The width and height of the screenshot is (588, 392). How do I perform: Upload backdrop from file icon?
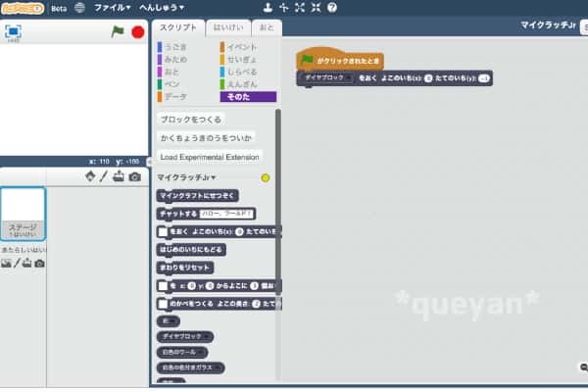coord(26,264)
